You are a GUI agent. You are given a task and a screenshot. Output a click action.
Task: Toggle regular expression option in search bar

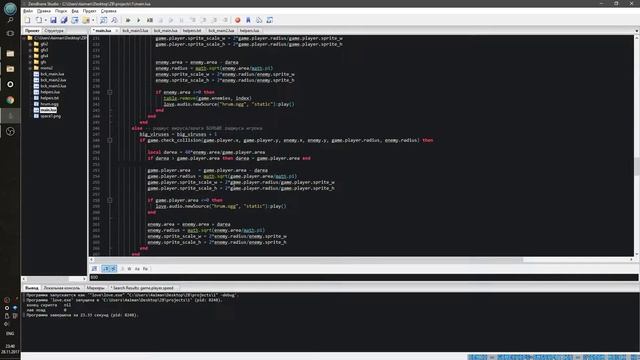click(x=145, y=269)
